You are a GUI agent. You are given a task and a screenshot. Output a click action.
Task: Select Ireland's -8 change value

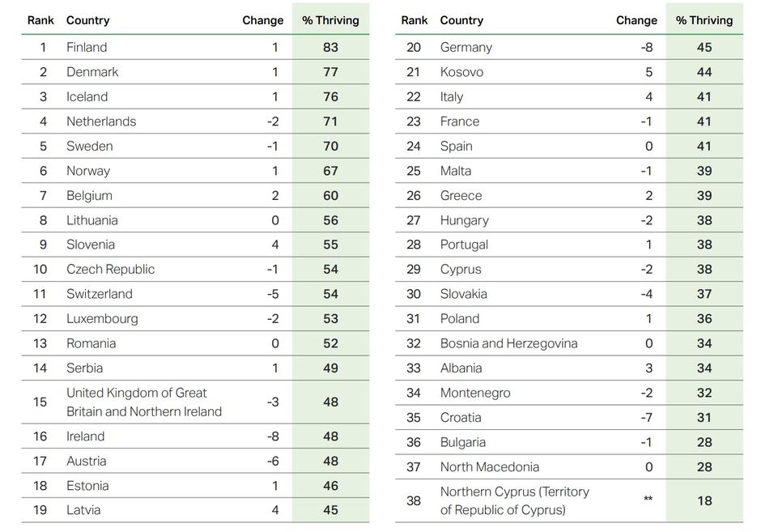click(273, 436)
